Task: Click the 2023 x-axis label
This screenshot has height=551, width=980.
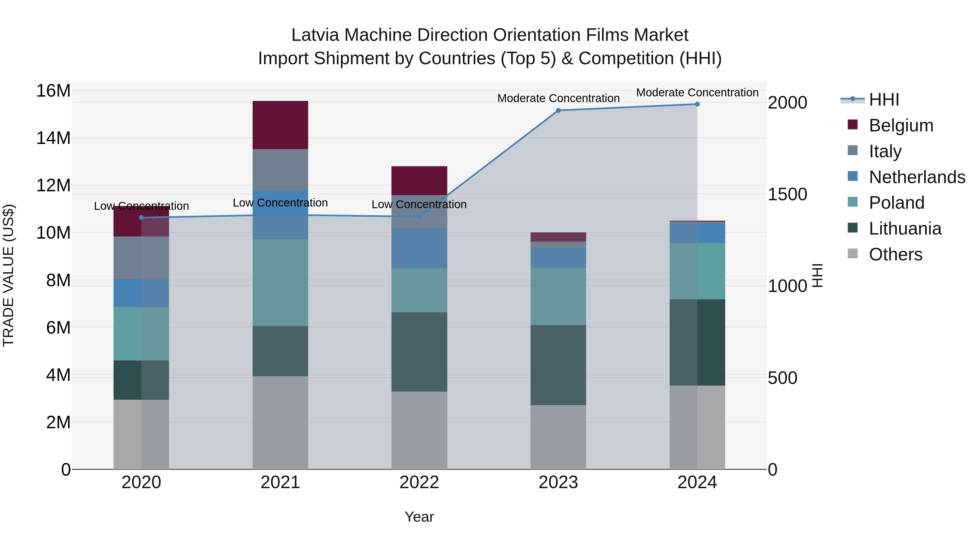Action: [x=558, y=482]
